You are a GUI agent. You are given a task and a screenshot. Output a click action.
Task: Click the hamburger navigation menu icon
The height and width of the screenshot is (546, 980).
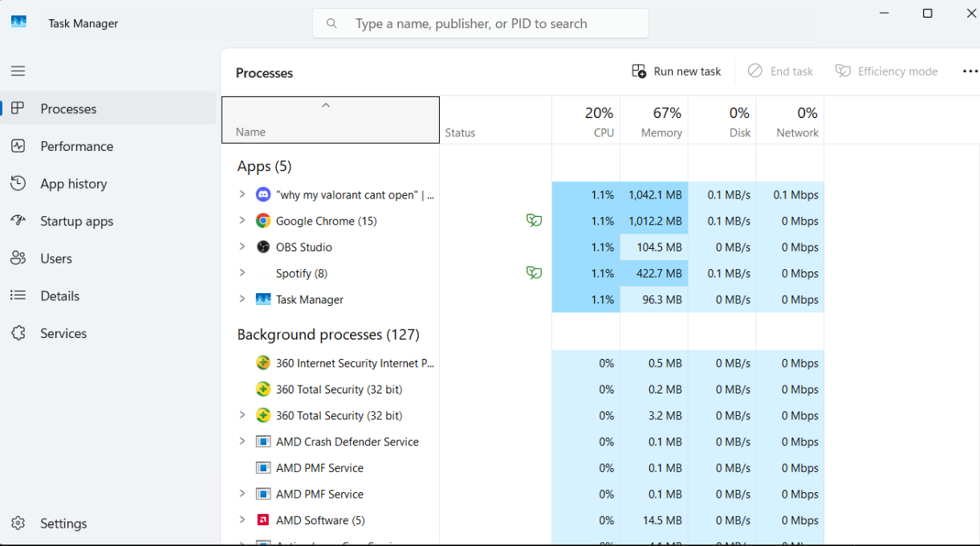(x=18, y=71)
